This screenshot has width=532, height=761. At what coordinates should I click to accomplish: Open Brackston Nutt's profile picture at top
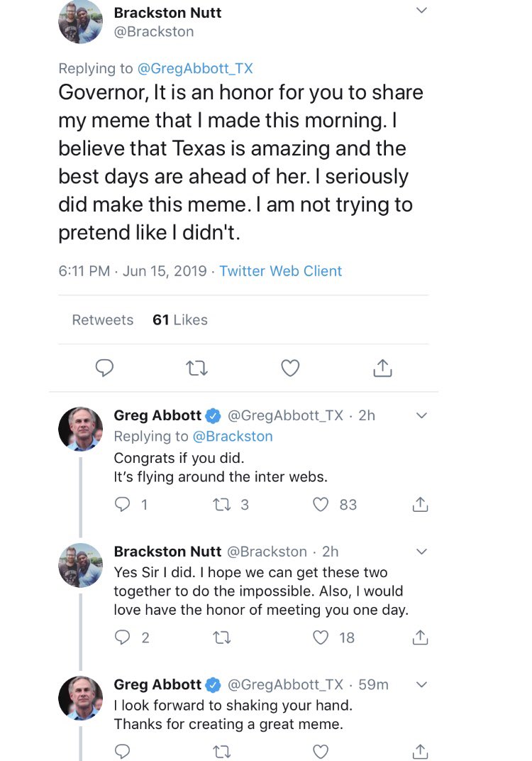click(80, 21)
